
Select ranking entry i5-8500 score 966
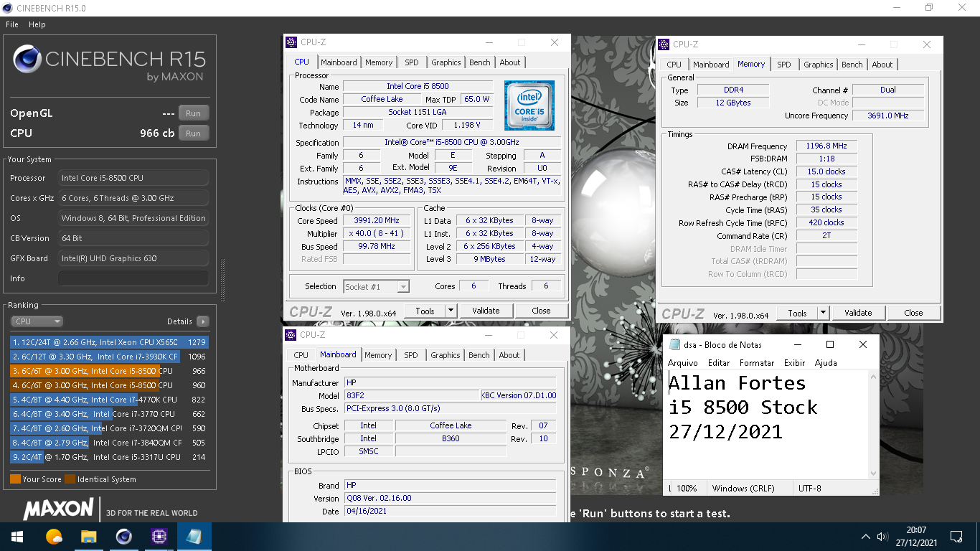click(x=109, y=371)
